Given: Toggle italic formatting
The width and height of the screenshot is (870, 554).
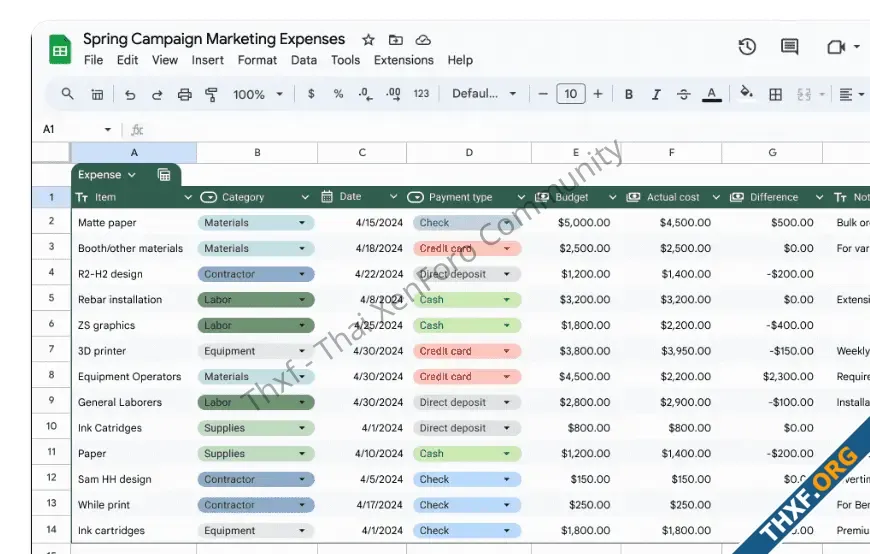Looking at the screenshot, I should click(656, 94).
